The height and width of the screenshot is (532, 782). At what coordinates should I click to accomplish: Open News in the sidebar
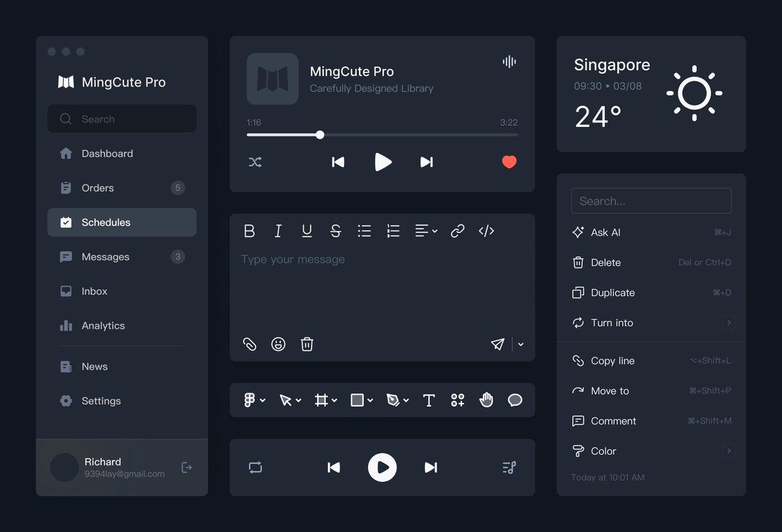[122, 367]
